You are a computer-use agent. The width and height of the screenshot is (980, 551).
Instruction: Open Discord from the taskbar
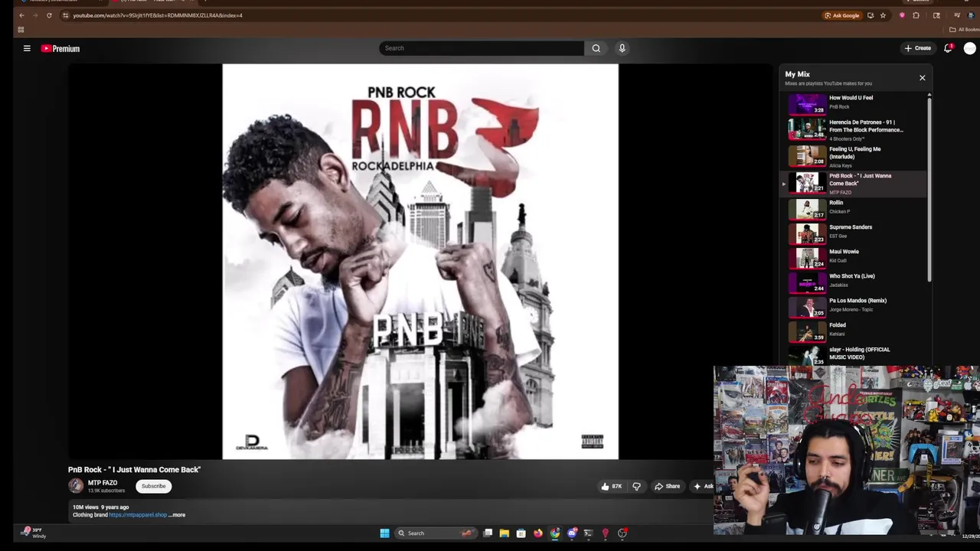tap(571, 533)
